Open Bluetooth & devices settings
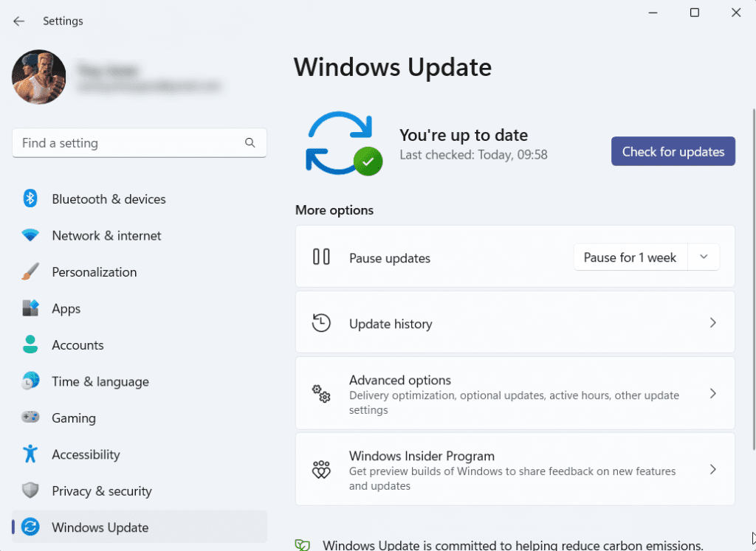756x551 pixels. click(x=109, y=199)
